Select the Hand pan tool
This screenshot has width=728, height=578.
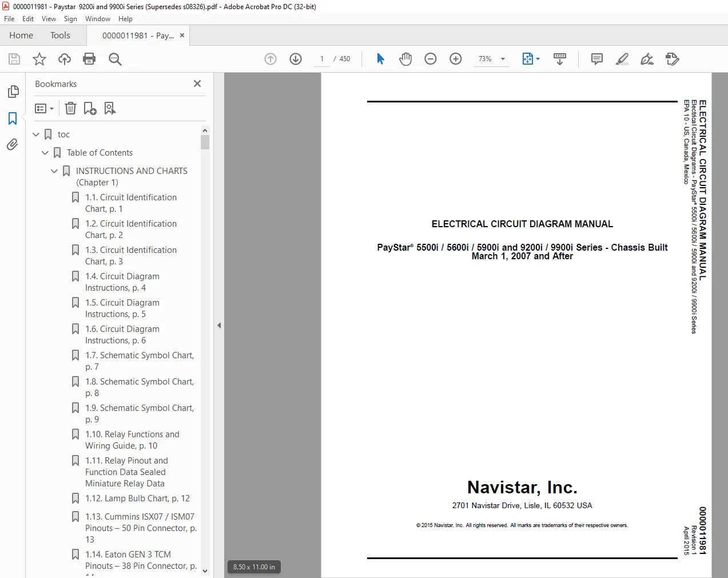coord(405,59)
